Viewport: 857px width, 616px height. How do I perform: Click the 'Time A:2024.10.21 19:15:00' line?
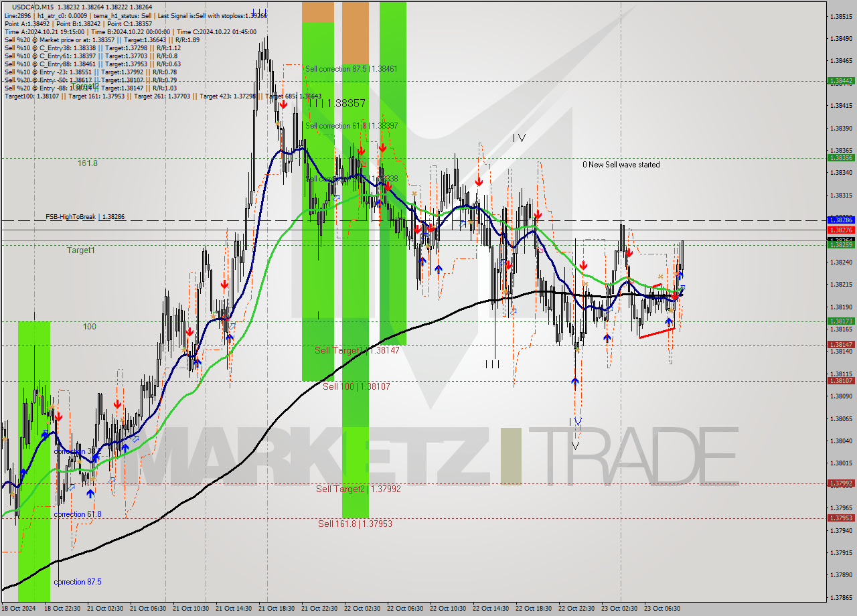click(x=44, y=31)
